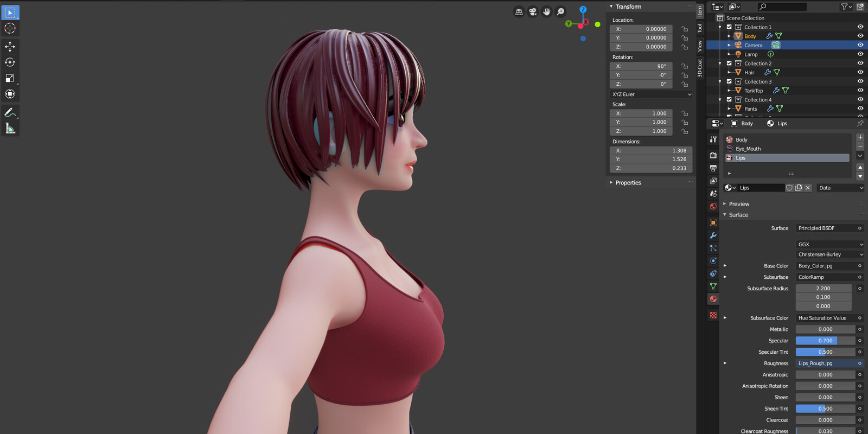Hide the Lamp object in outliner
This screenshot has width=868, height=434.
[x=860, y=54]
